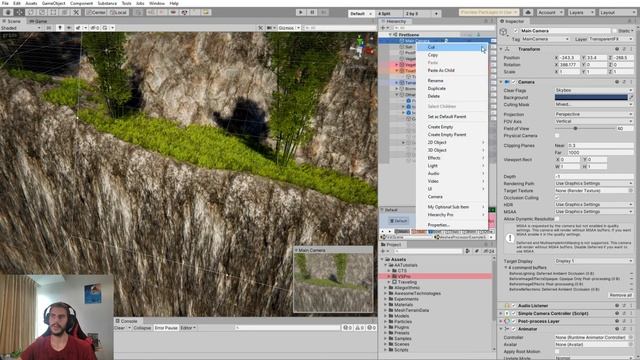Screen dimensions: 640x360
Task: Open Audio Listener component help icon
Action: point(617,305)
